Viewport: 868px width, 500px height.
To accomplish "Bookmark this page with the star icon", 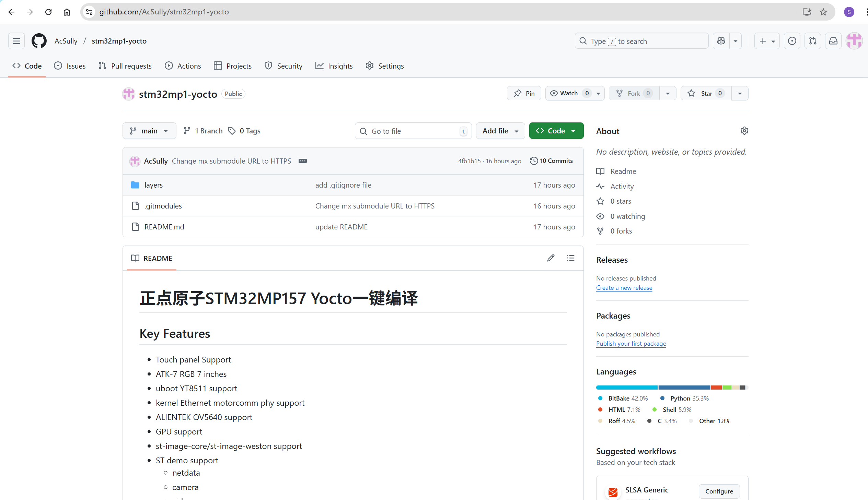I will point(823,12).
